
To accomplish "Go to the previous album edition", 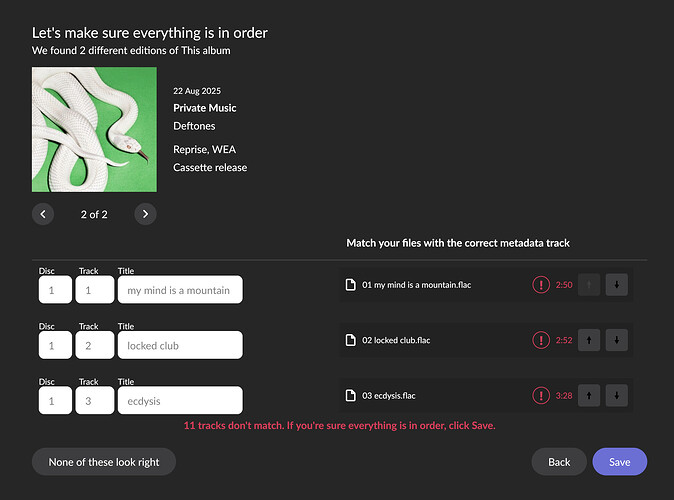I will pyautogui.click(x=43, y=214).
